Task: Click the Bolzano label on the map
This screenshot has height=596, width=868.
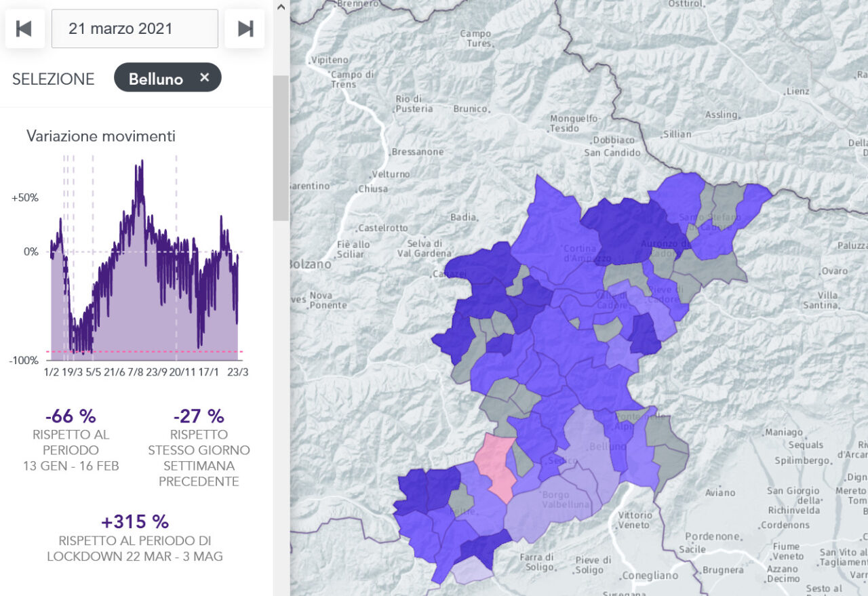Action: click(x=311, y=264)
